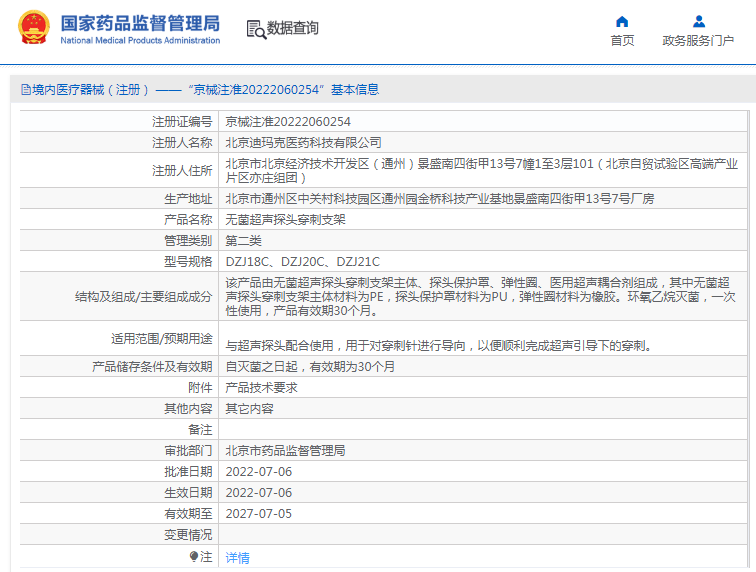Click 适用范围/预期用途 label
Viewport: 756px width, 572px height.
pyautogui.click(x=162, y=339)
